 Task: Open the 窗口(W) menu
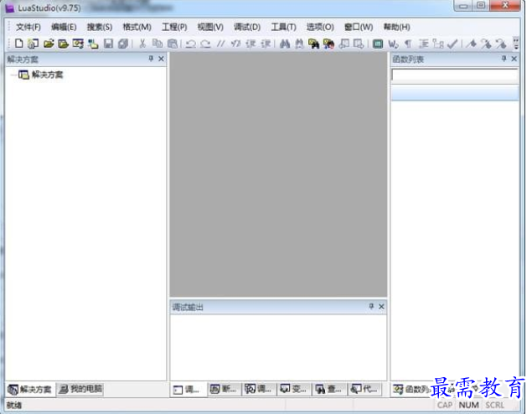point(359,27)
